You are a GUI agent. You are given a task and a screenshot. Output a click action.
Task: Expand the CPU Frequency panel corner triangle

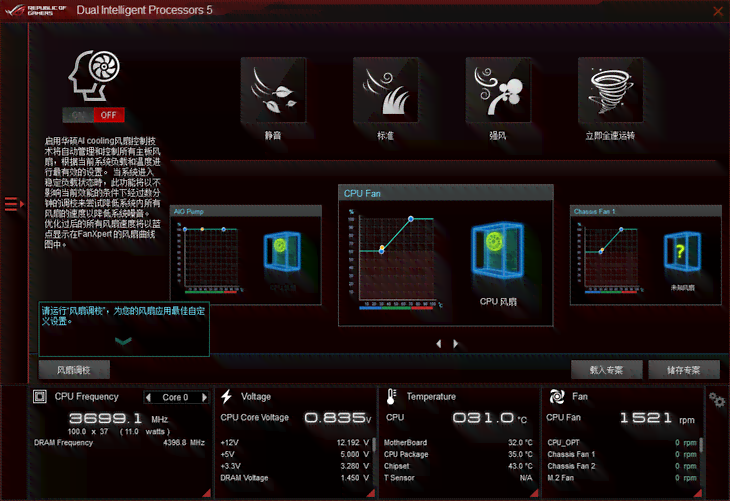coord(207,493)
